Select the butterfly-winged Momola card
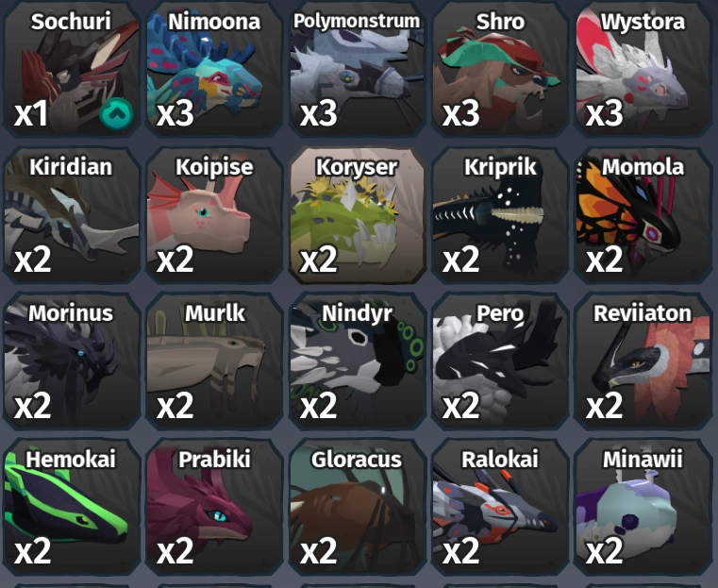Image resolution: width=718 pixels, height=588 pixels. pyautogui.click(x=643, y=215)
